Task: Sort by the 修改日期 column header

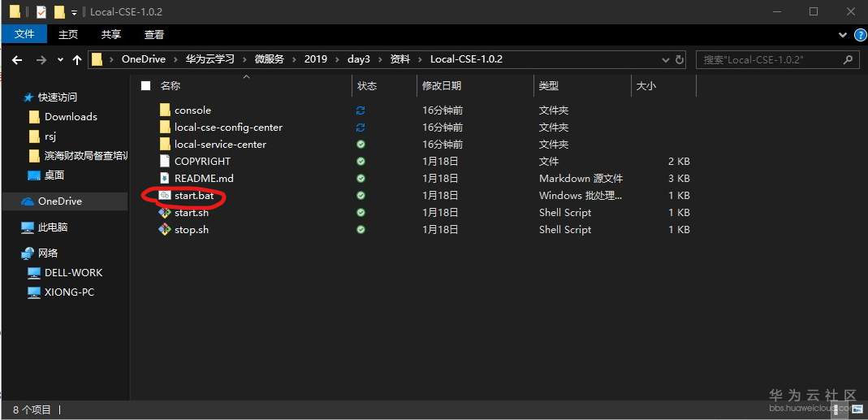Action: point(442,86)
